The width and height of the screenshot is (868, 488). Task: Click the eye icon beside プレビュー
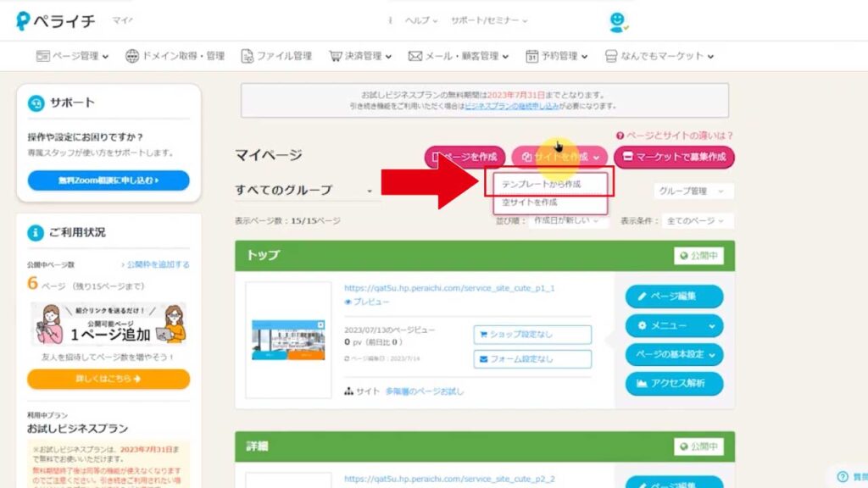tap(348, 302)
